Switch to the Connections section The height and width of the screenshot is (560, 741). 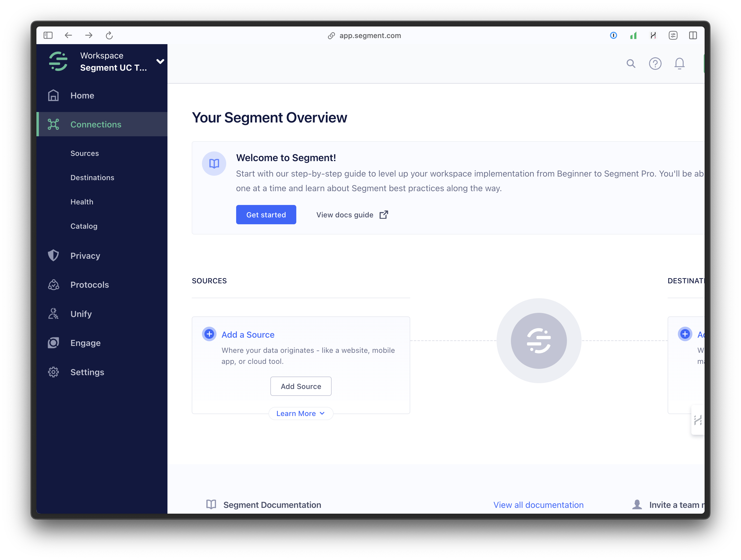point(96,124)
